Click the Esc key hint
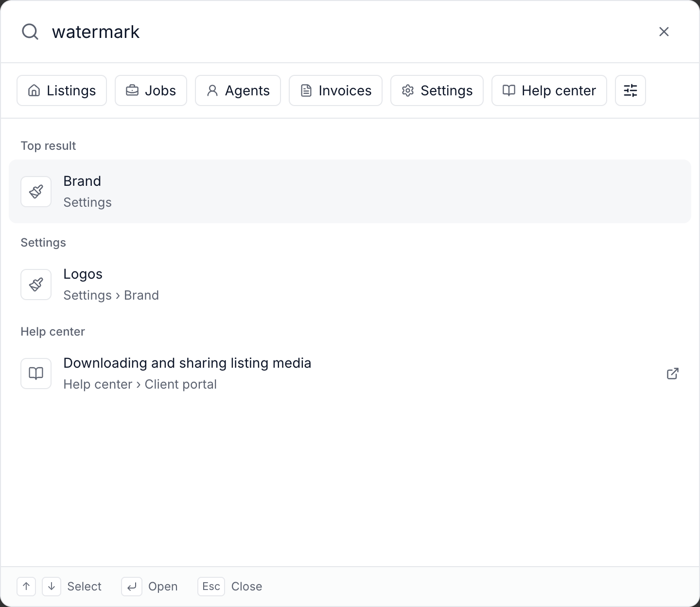Screen dimensions: 700x607 tap(211, 587)
